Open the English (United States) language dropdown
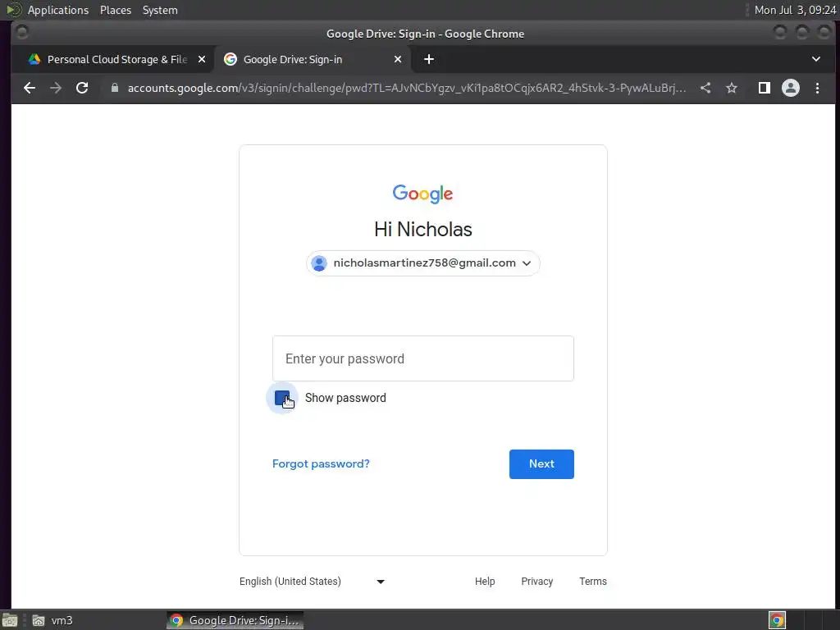 [313, 582]
